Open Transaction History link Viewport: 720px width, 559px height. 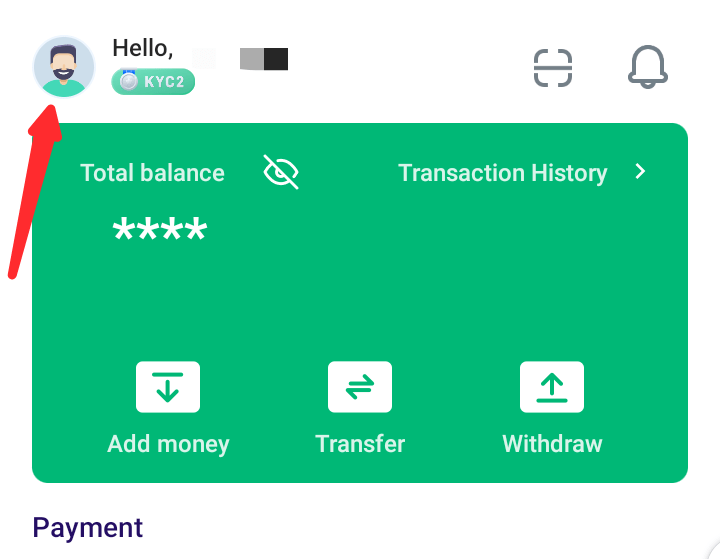pyautogui.click(x=503, y=173)
